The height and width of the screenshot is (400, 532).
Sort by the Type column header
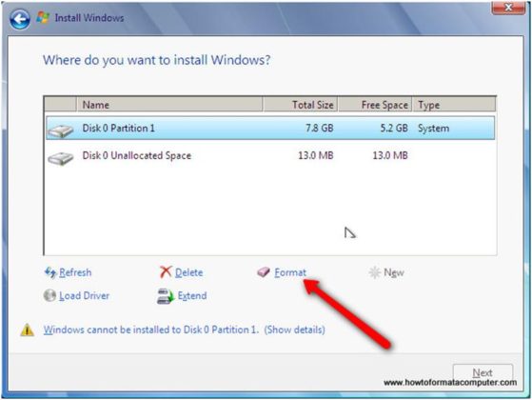tap(454, 105)
